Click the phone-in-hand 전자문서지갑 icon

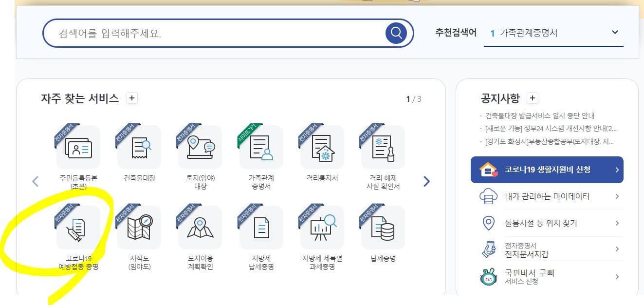click(x=488, y=250)
